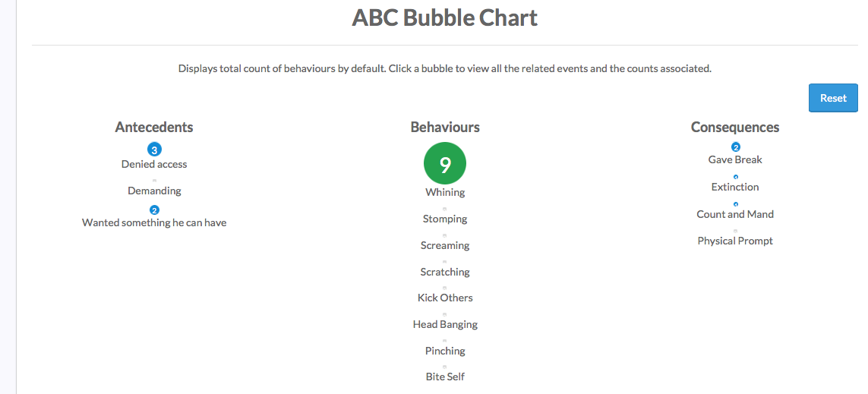The width and height of the screenshot is (868, 394).
Task: Click the tiny Demanding bubble
Action: coord(154,181)
